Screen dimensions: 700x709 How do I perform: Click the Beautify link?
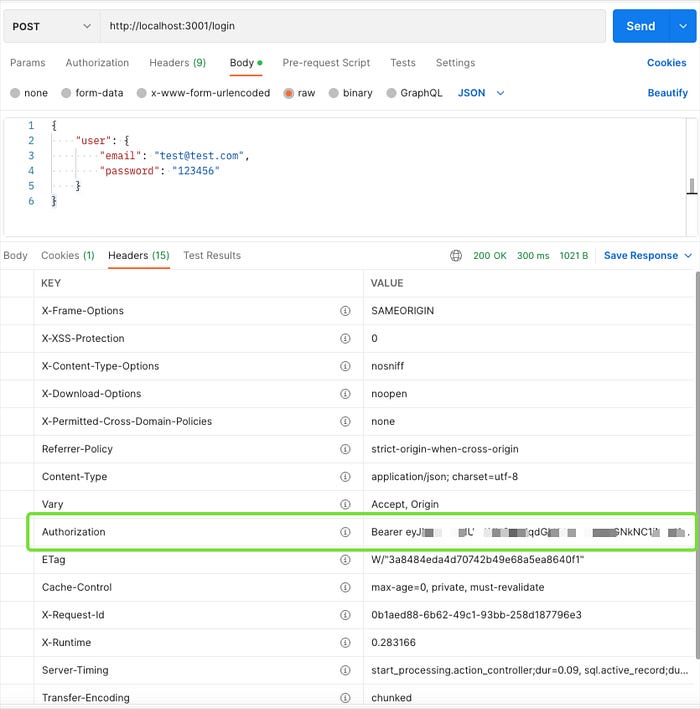(667, 93)
